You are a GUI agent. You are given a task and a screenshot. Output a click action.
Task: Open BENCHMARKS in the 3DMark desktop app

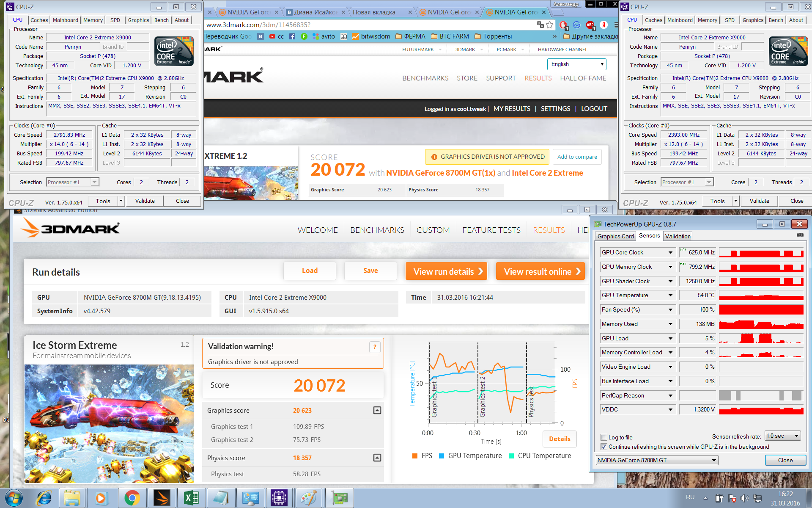tap(377, 230)
